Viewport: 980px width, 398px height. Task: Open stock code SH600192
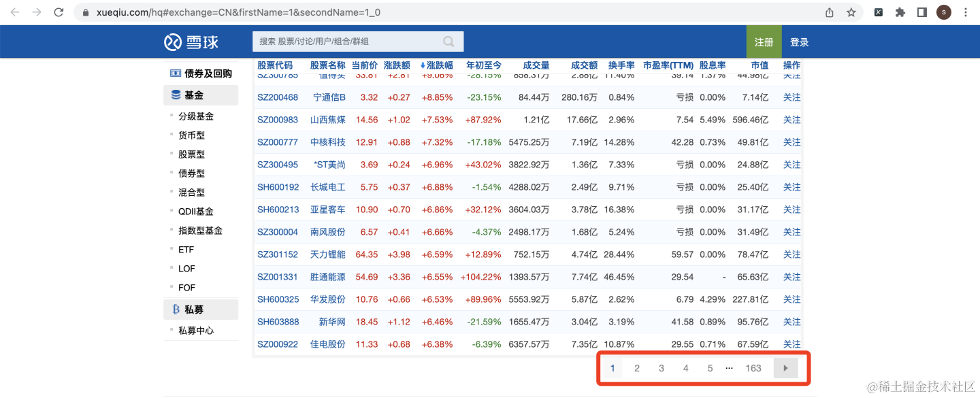click(278, 187)
